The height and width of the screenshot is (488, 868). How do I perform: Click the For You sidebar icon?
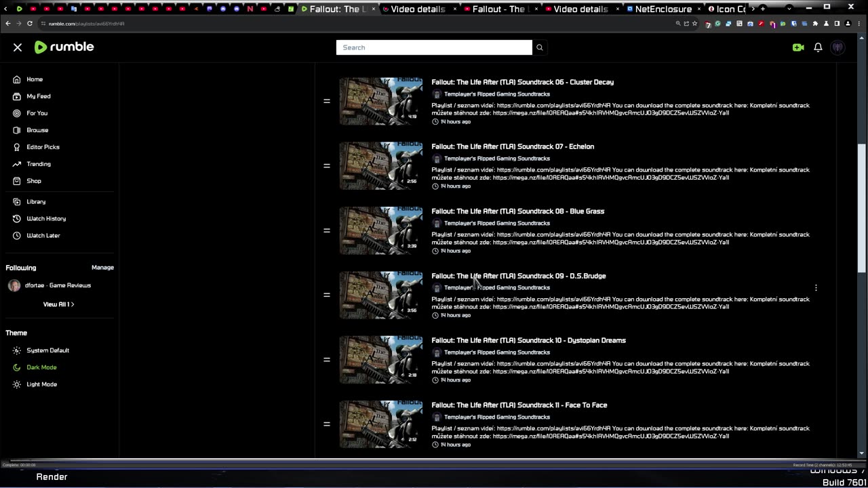(17, 113)
